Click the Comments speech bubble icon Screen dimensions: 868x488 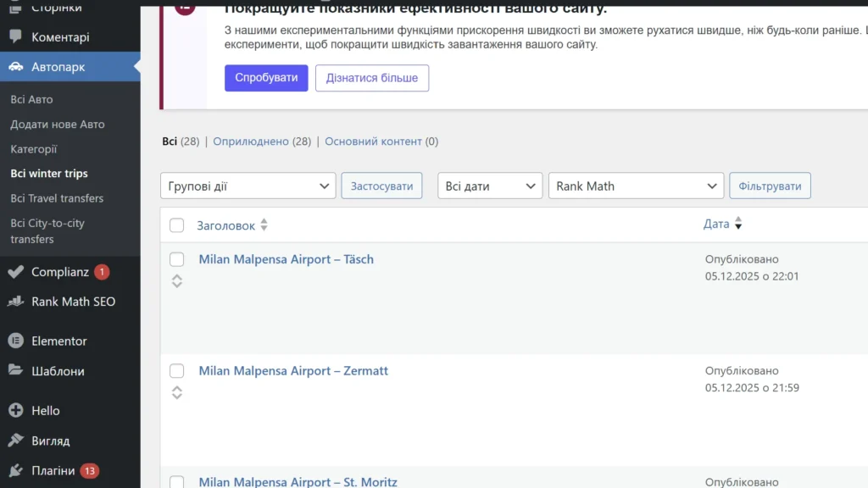[15, 36]
